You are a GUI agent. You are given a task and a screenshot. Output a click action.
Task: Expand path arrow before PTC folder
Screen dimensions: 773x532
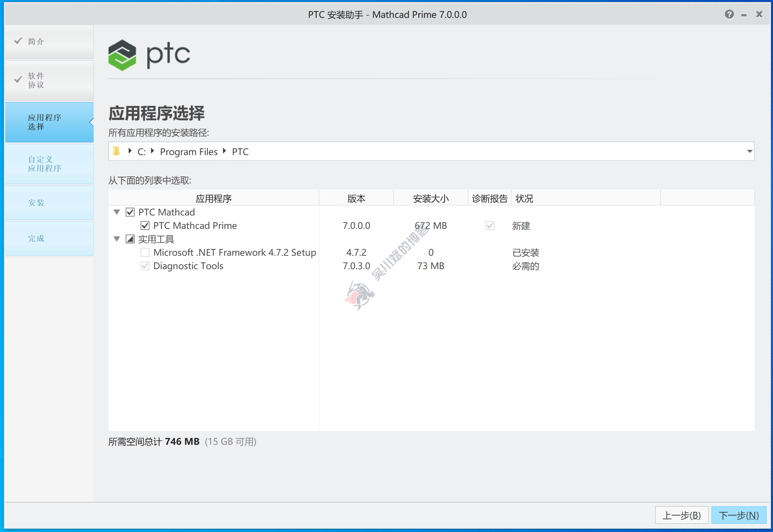pos(224,151)
